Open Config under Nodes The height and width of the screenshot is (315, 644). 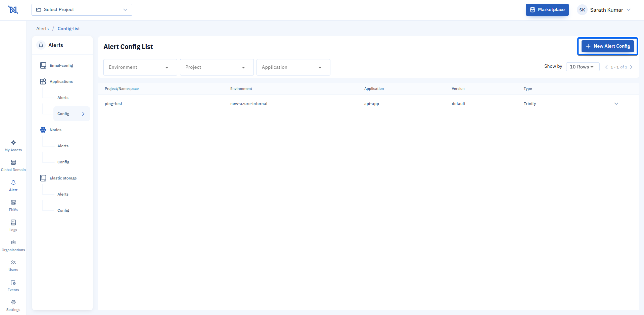click(x=63, y=162)
